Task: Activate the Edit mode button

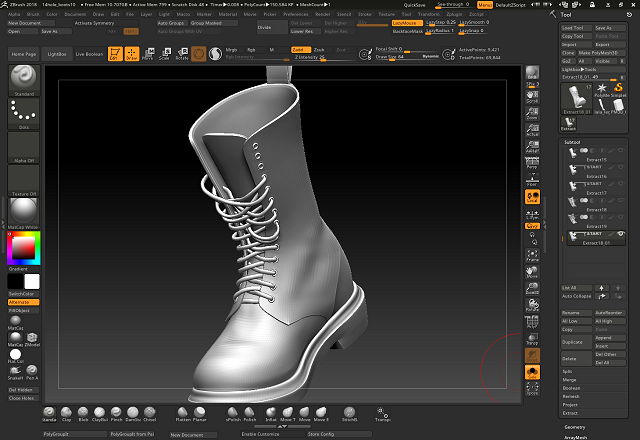Action: point(114,53)
